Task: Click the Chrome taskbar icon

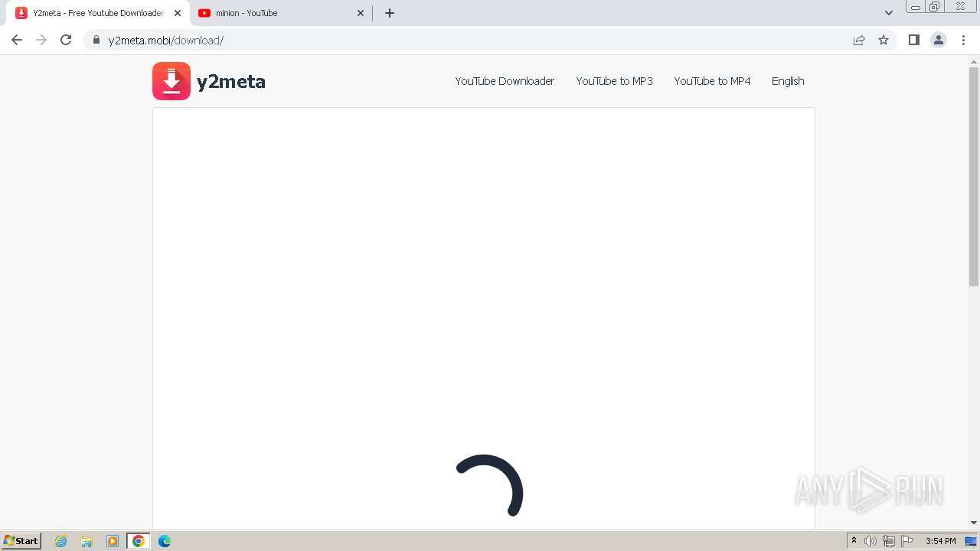Action: tap(139, 541)
